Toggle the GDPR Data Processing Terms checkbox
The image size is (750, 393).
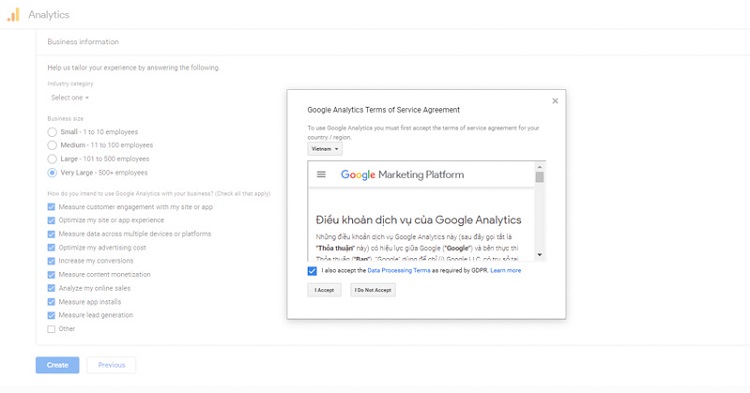click(312, 271)
